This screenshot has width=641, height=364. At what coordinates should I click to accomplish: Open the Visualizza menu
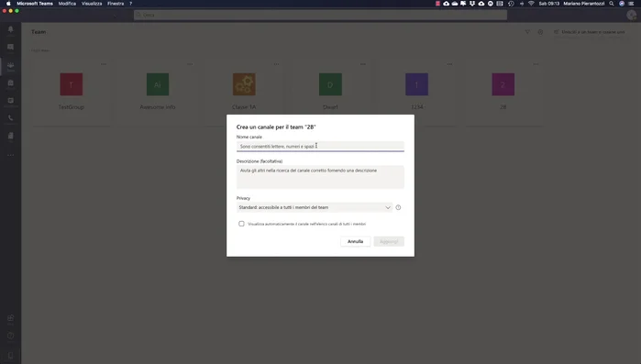coord(92,4)
